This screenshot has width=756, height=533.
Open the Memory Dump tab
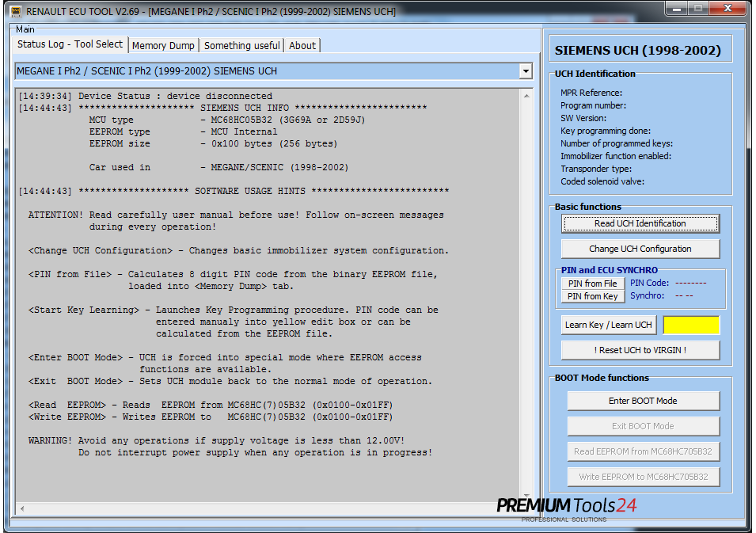163,45
